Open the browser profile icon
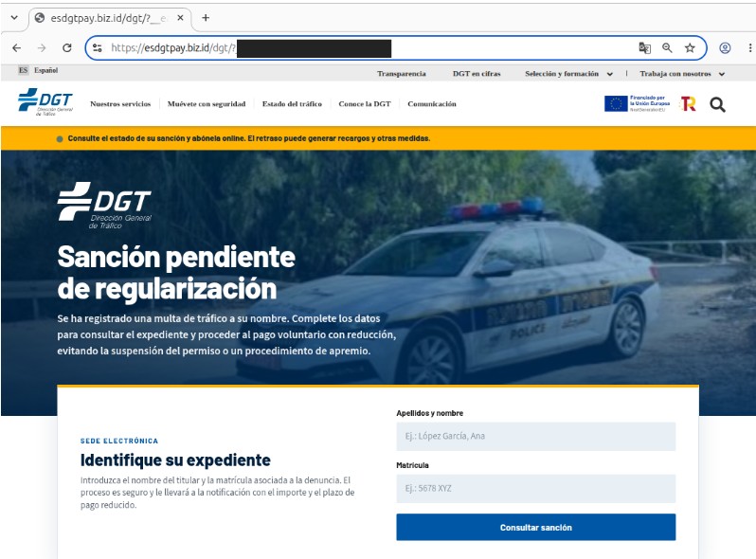Viewport: 756px width, 559px height. 725,47
